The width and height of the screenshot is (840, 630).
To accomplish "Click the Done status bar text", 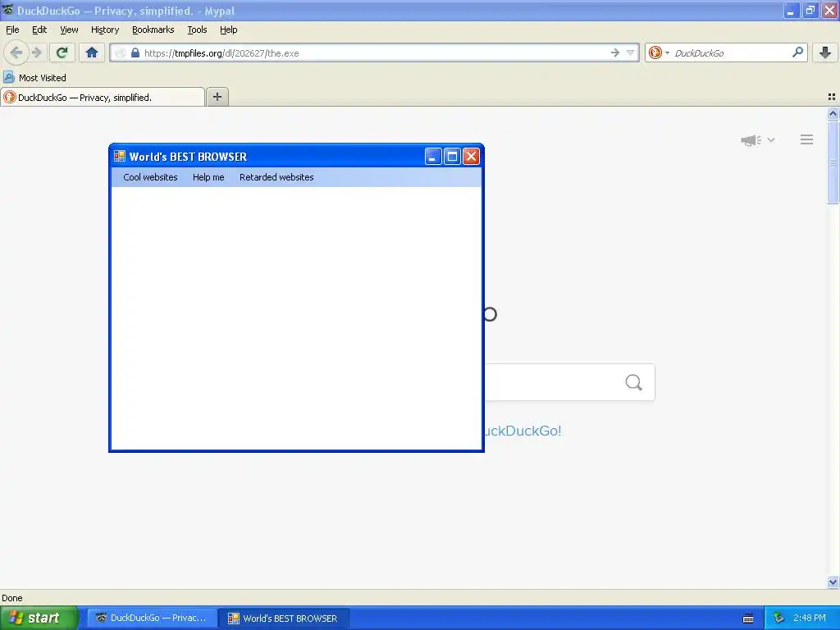I will click(12, 598).
